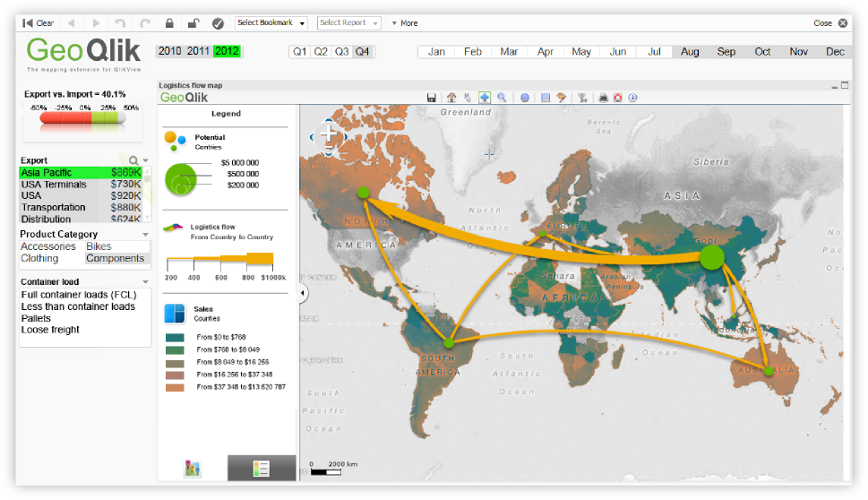Viewport: 868px width, 500px height.
Task: Click the map info icon
Action: pos(633,98)
